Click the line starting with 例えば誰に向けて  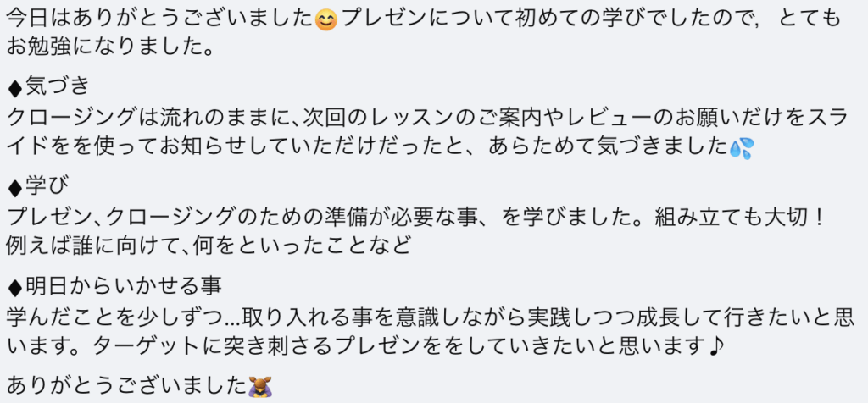(209, 245)
